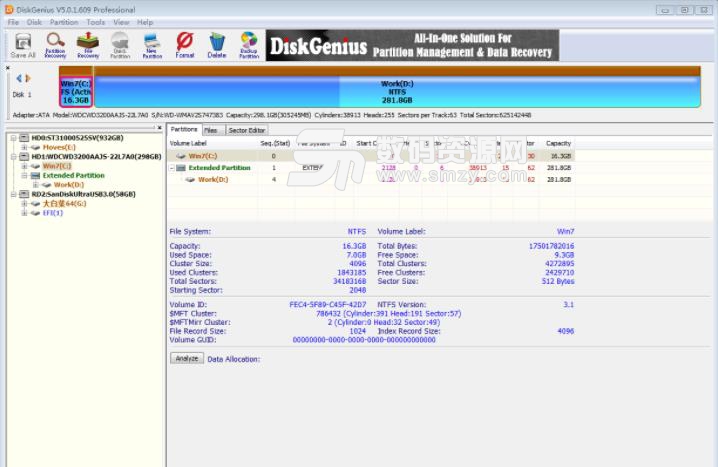Go to previous disk with blue arrow

[19, 78]
